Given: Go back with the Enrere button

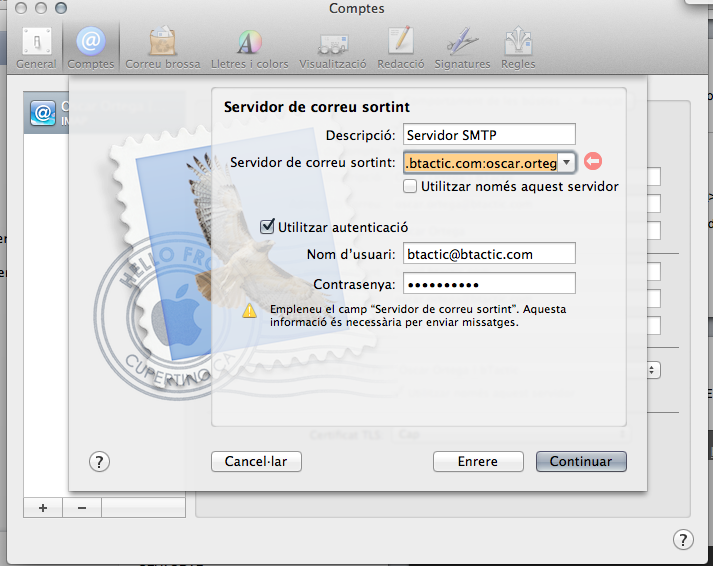Looking at the screenshot, I should tap(478, 461).
